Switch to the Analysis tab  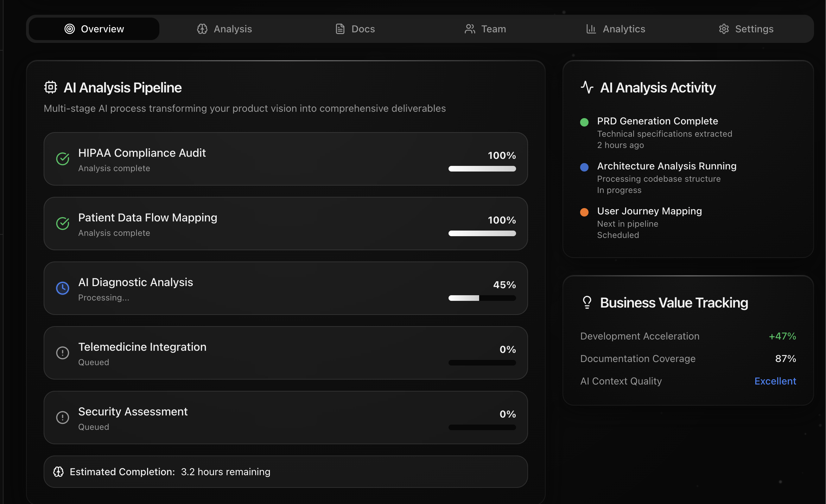224,29
